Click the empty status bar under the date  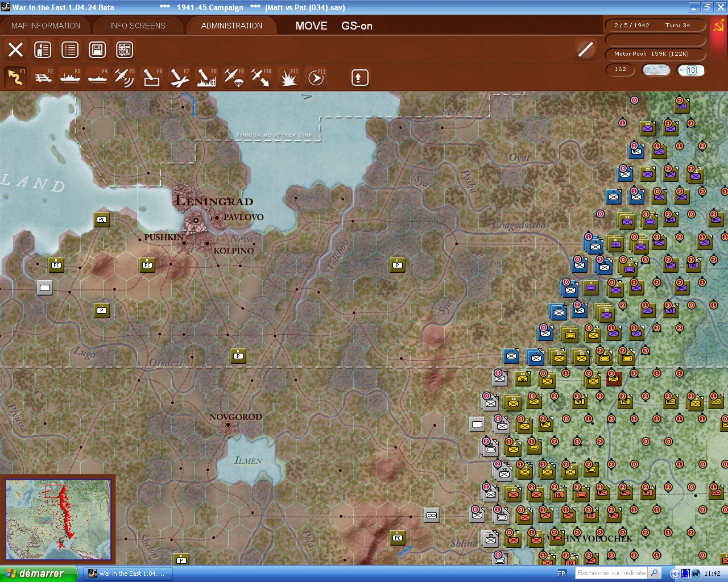pyautogui.click(x=655, y=40)
